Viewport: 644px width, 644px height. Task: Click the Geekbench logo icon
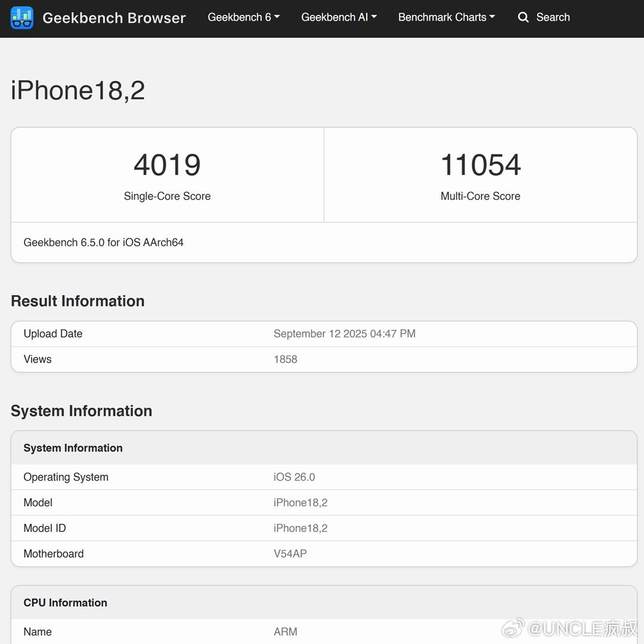tap(22, 18)
